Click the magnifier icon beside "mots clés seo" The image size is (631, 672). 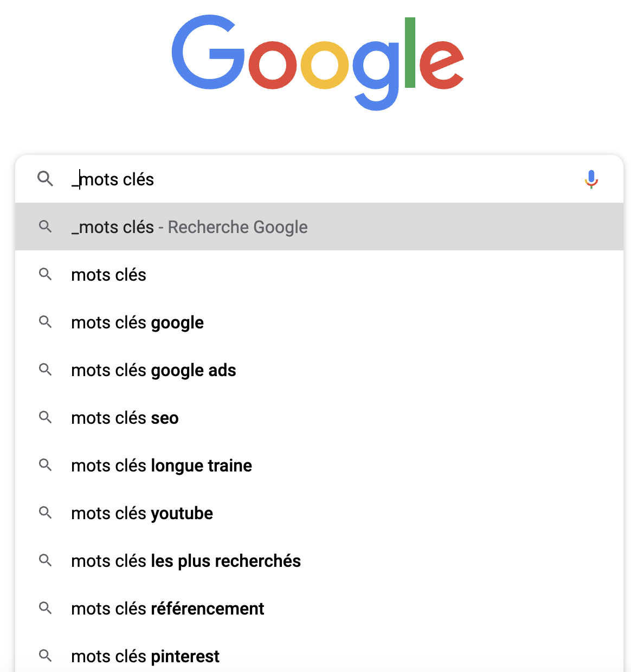pyautogui.click(x=46, y=417)
